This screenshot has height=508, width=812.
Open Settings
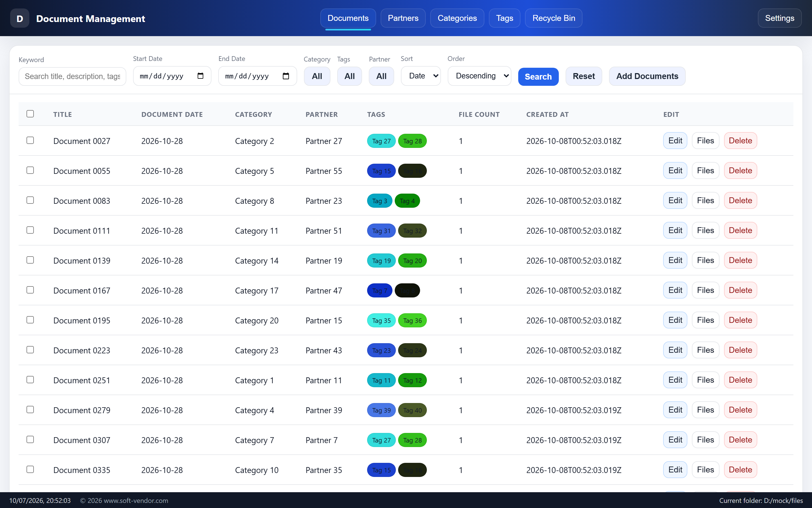(780, 18)
